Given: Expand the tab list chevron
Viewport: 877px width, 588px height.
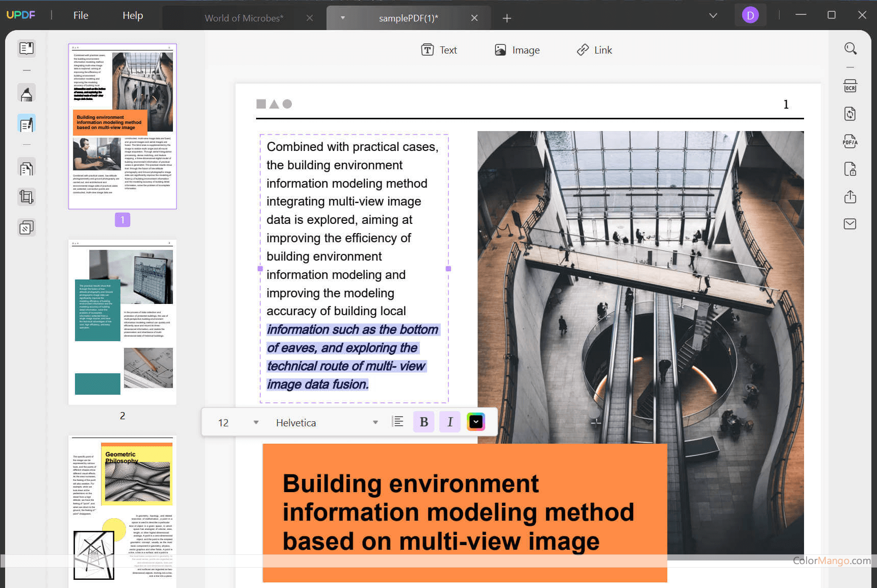Looking at the screenshot, I should (713, 16).
